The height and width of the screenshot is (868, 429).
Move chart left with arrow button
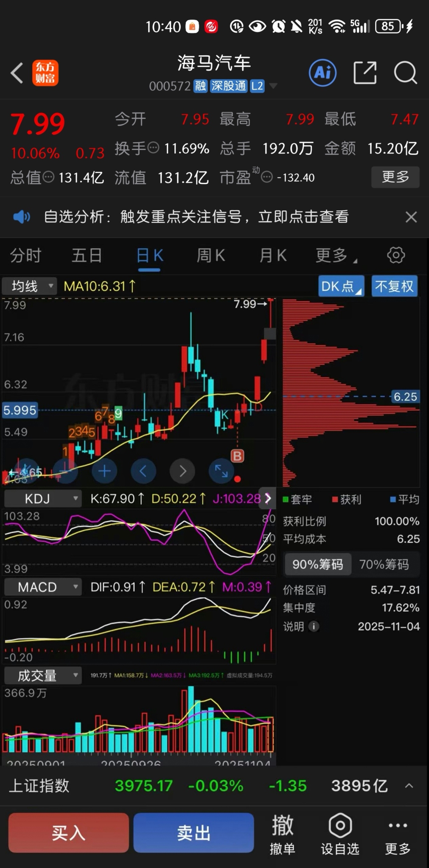pyautogui.click(x=143, y=471)
